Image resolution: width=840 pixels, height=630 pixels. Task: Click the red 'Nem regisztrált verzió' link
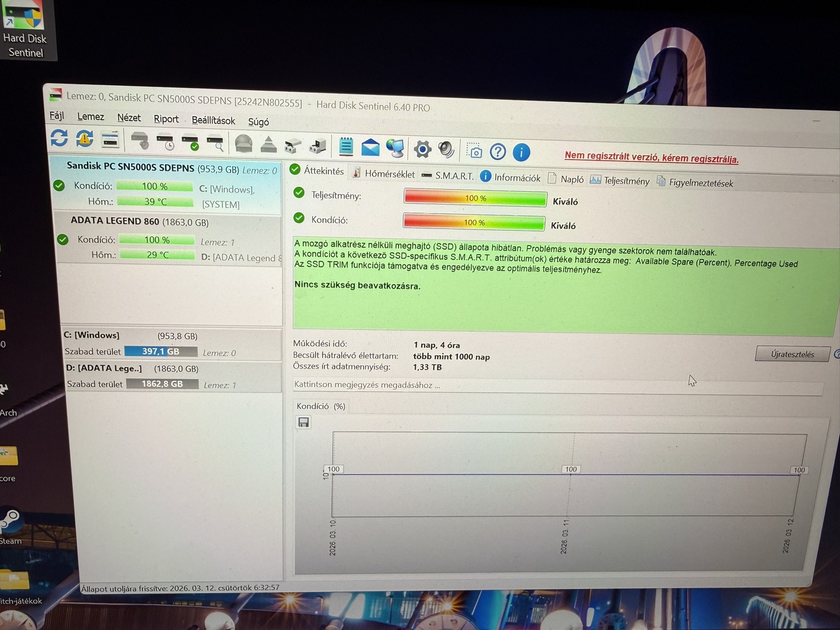pyautogui.click(x=652, y=157)
